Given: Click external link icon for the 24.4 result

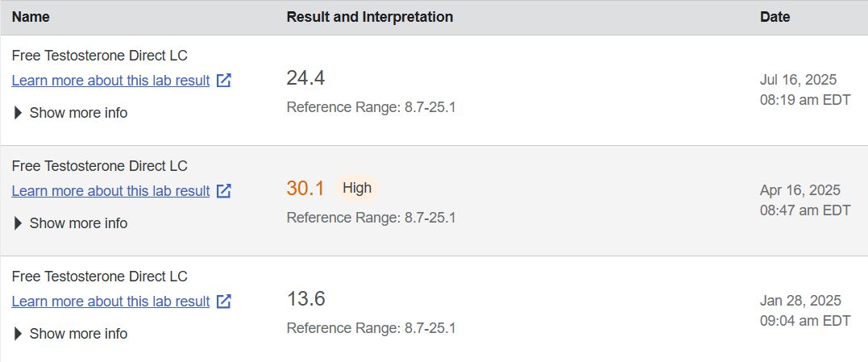Looking at the screenshot, I should [224, 81].
